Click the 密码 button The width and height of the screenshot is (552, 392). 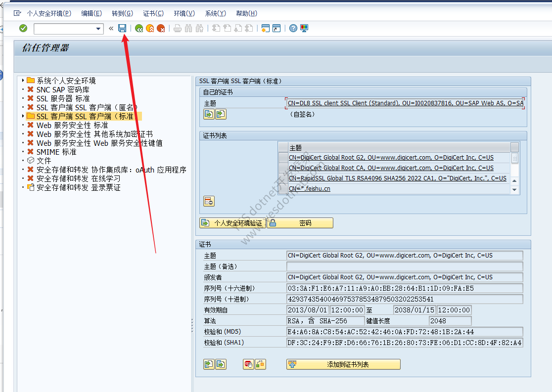coord(300,223)
